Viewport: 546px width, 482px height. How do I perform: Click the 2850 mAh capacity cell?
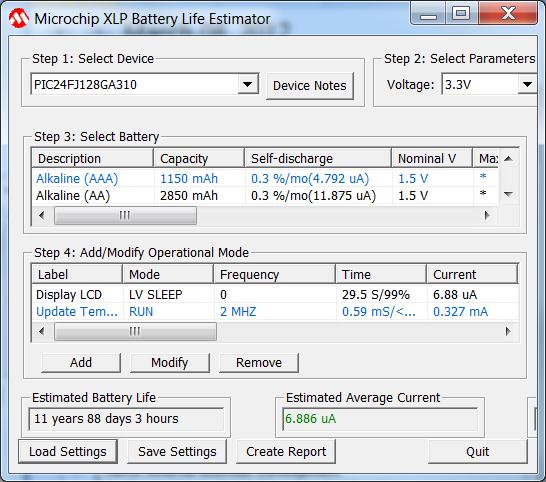189,195
